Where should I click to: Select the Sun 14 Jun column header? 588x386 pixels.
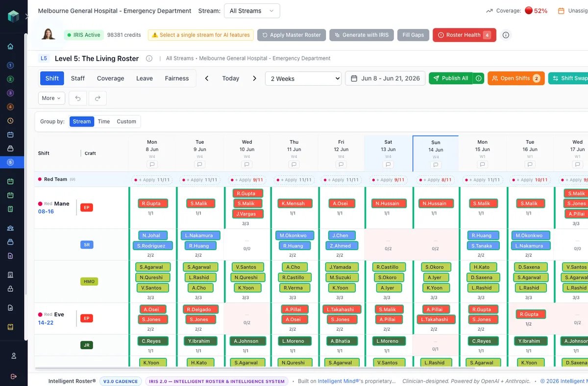click(x=436, y=153)
